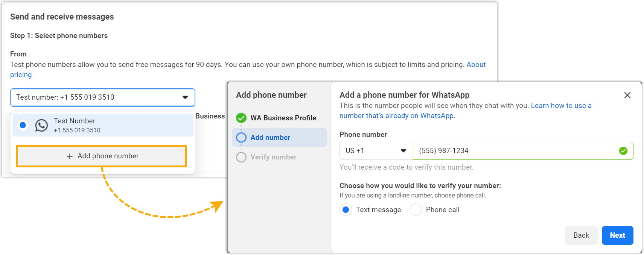Screen dimensions: 644x255
Task: Select the Add number step label
Action: point(270,138)
